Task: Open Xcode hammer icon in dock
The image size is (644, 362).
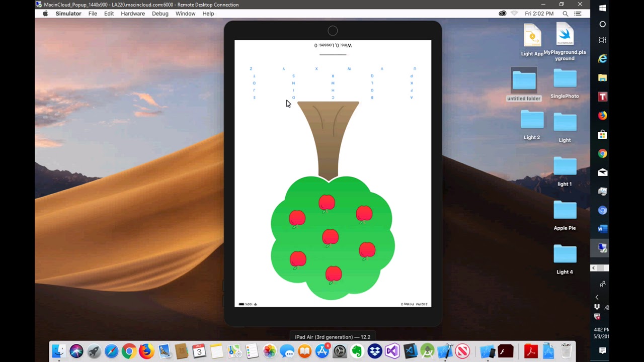Action: coord(445,351)
